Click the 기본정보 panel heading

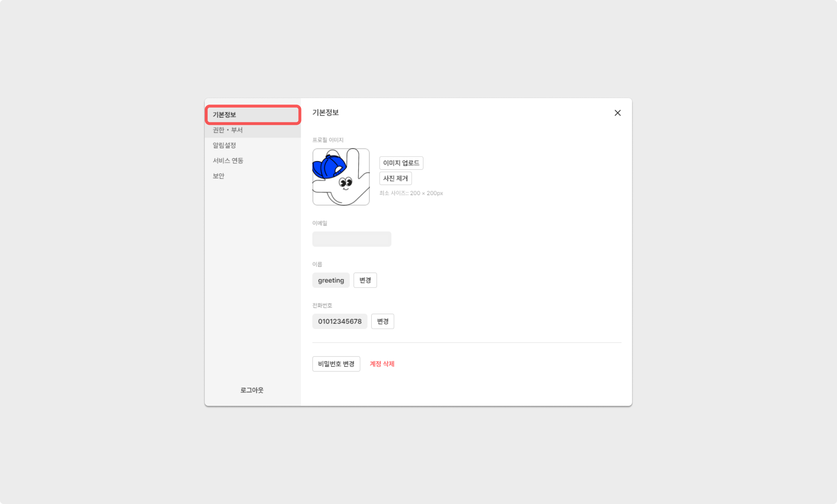[325, 113]
